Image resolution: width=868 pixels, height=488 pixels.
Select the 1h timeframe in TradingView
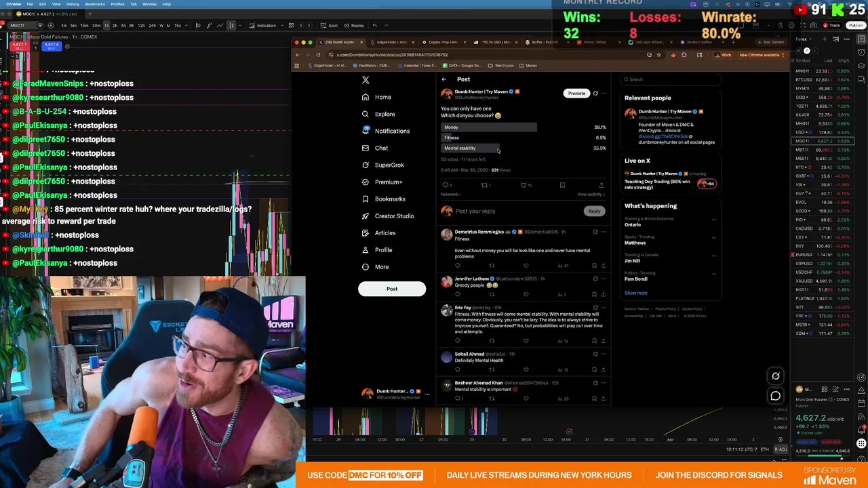tap(106, 26)
